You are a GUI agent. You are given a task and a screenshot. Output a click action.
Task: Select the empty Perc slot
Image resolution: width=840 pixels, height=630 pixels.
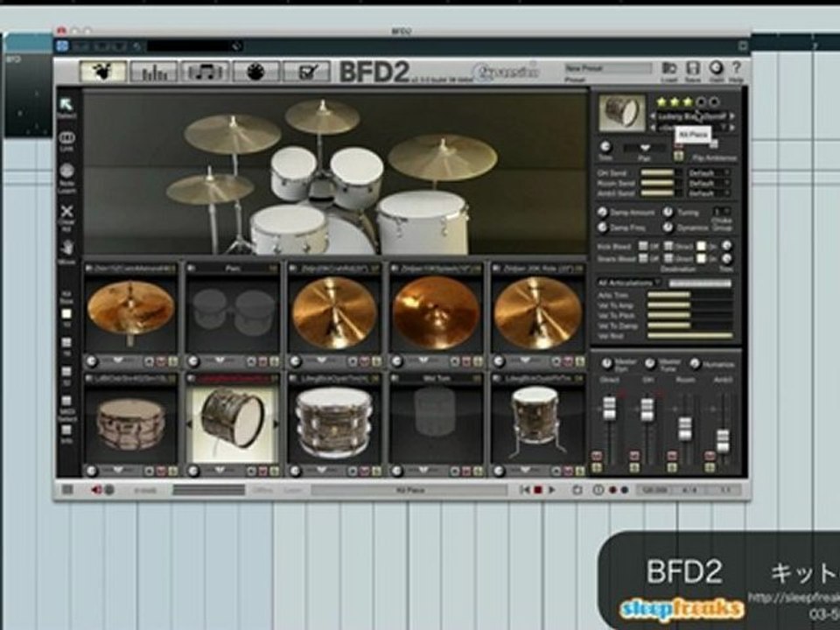pos(233,313)
